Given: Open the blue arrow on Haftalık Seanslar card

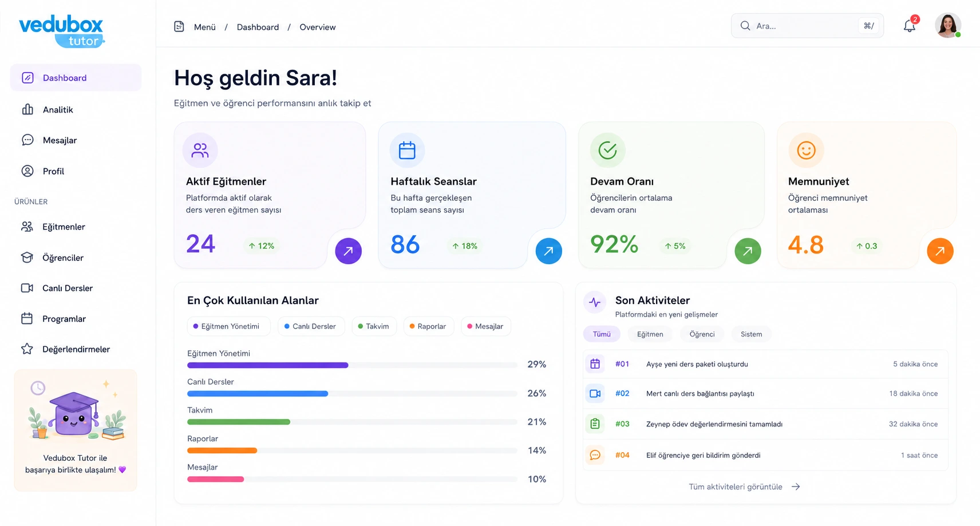Looking at the screenshot, I should tap(548, 251).
